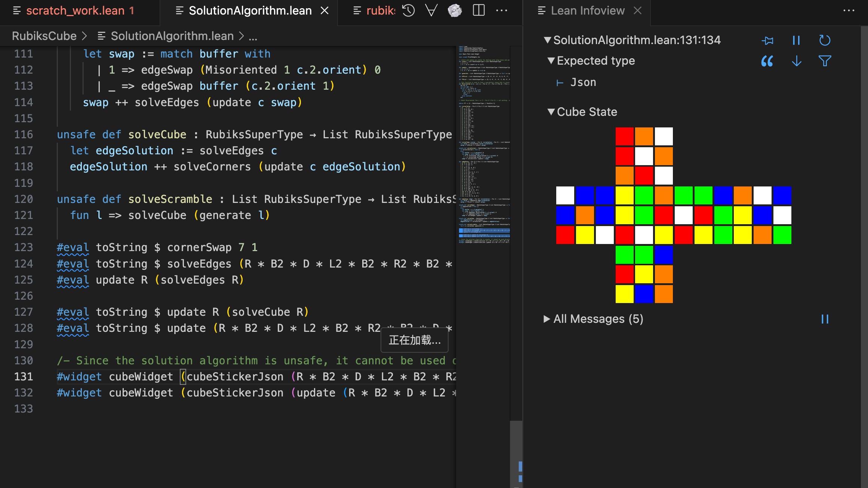Click the edgeSolution variable on line 117
Screen dimensions: 868x488
(135, 151)
